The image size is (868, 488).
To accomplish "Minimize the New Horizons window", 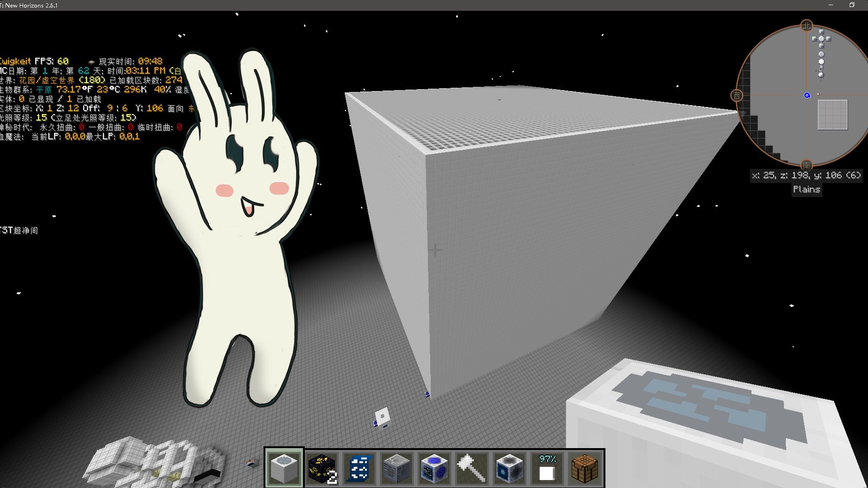I will (x=831, y=5).
